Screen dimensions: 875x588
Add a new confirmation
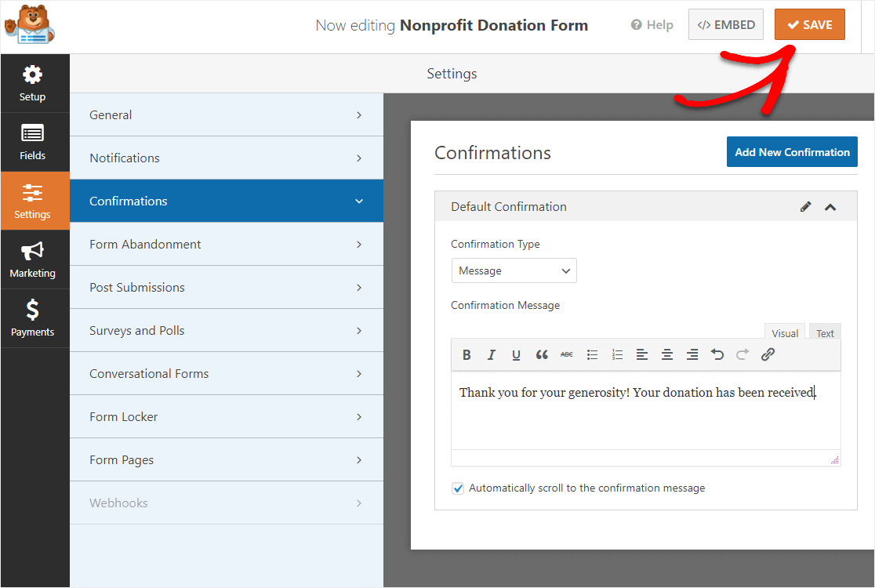tap(792, 152)
